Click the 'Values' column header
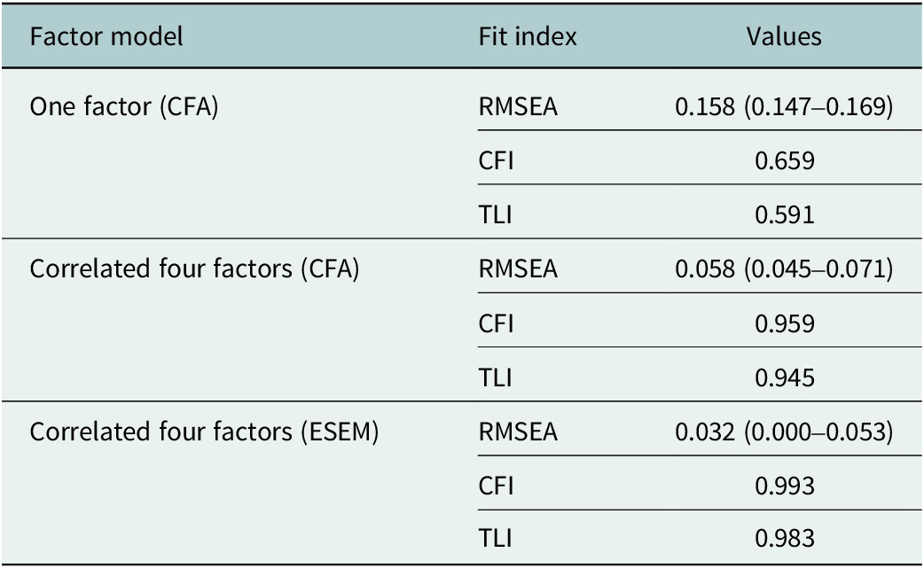 (783, 36)
